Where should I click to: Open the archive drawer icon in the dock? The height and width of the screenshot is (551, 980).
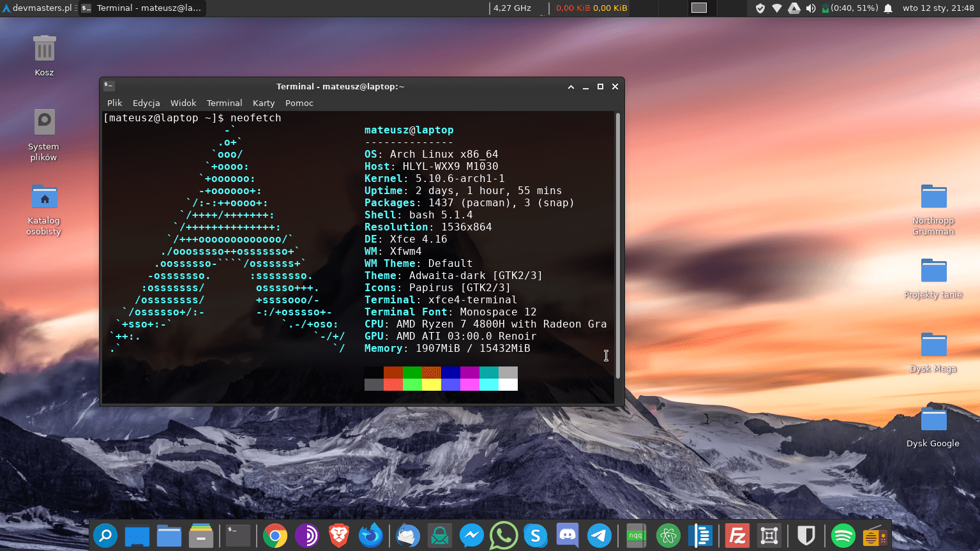[201, 536]
